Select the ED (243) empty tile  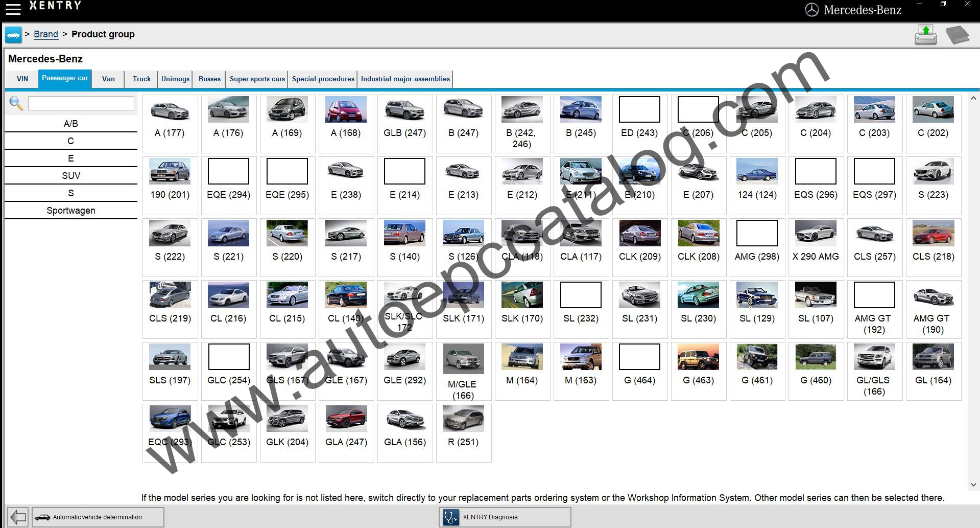coord(640,124)
